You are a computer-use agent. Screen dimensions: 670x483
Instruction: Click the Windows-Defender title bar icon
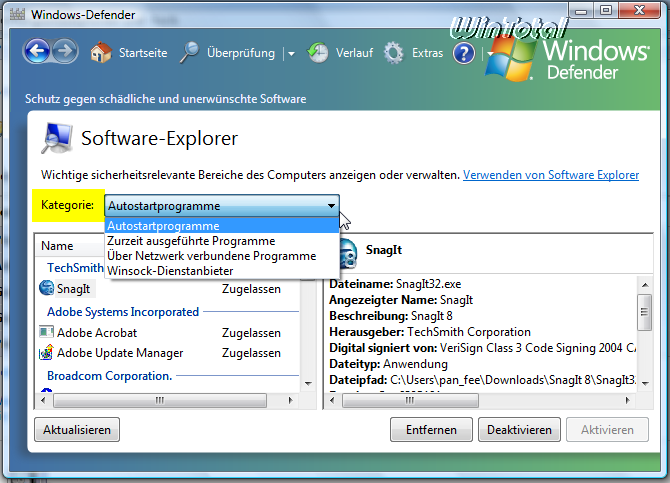[17, 14]
